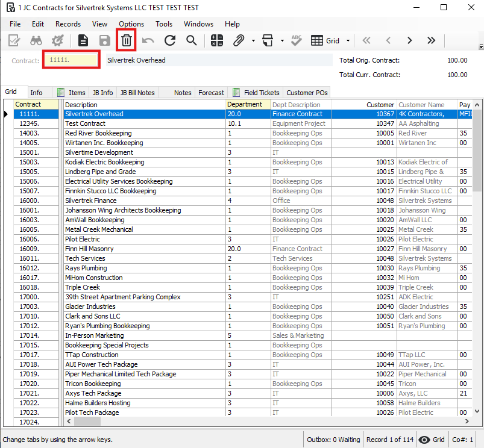This screenshot has width=484, height=448.
Task: Sort by the Customer column header
Action: (365, 105)
